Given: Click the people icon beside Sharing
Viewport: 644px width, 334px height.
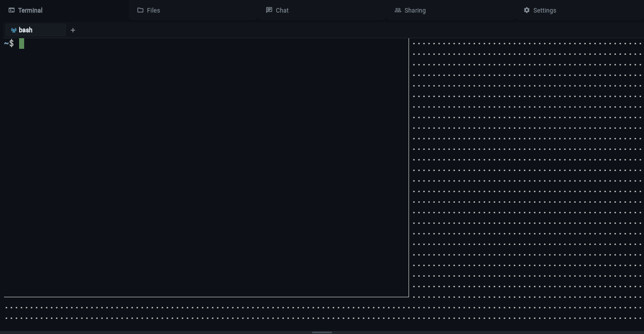Looking at the screenshot, I should tap(398, 10).
